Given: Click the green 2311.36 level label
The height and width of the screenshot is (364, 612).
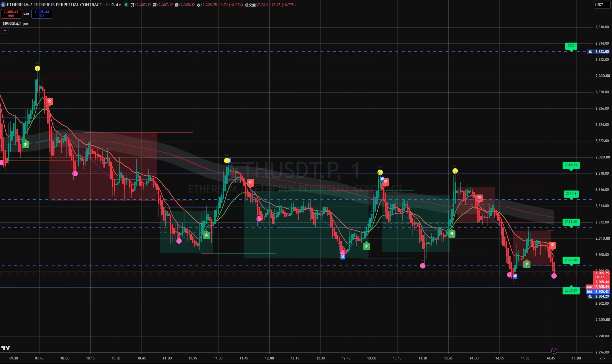Looking at the screenshot, I should (x=571, y=222).
